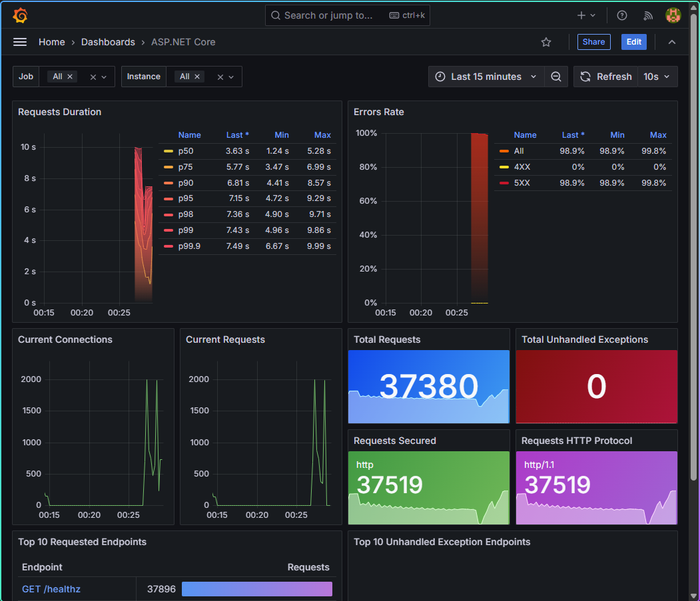Open the user profile avatar
The height and width of the screenshot is (601, 700).
point(673,15)
